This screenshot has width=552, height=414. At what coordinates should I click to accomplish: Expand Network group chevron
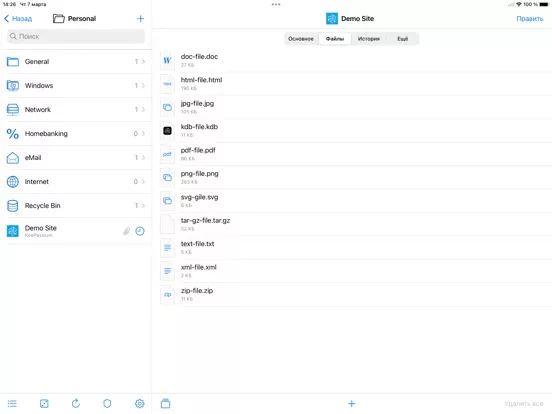point(143,109)
